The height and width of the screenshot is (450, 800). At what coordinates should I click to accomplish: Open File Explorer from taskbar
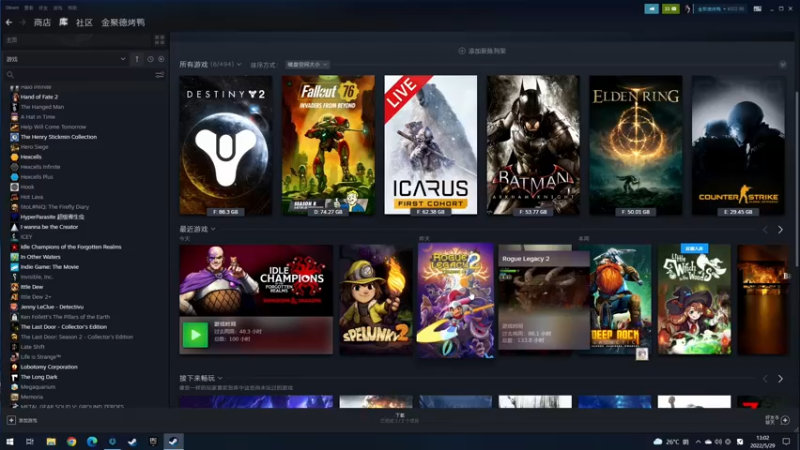click(51, 441)
